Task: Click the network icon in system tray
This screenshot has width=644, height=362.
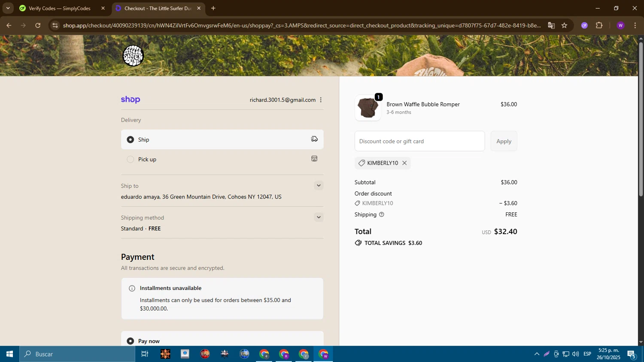Action: click(x=566, y=354)
